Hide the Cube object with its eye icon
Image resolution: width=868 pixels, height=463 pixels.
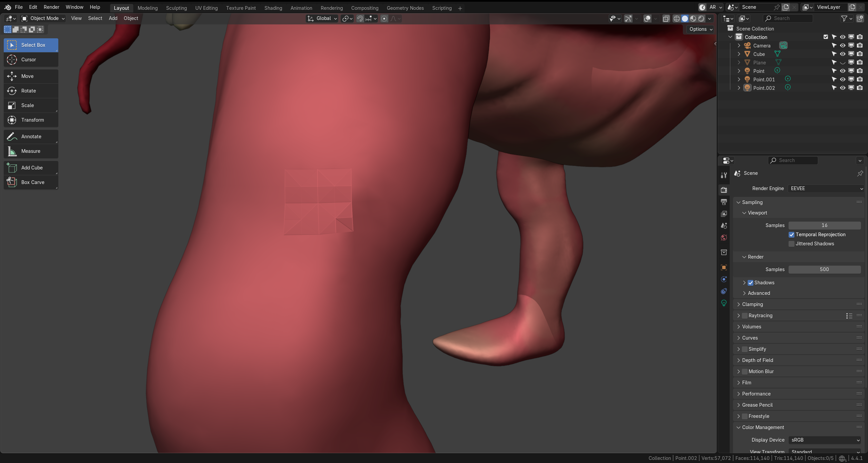[x=843, y=54]
